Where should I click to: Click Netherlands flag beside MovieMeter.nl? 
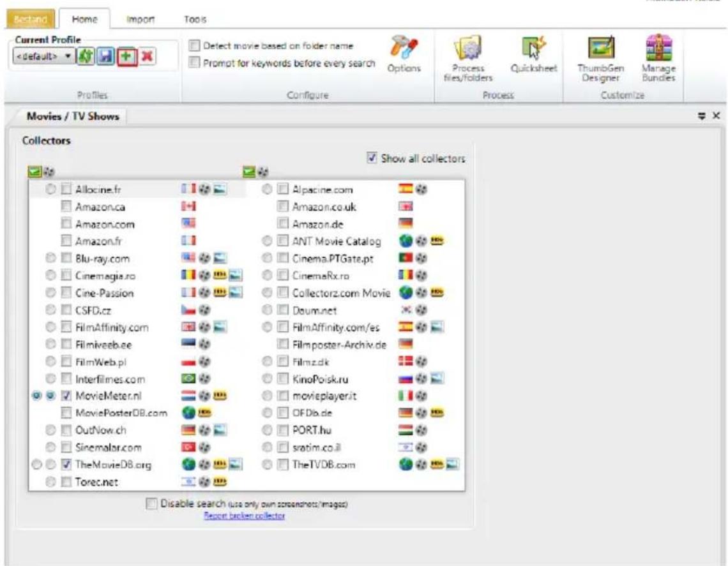(x=188, y=395)
